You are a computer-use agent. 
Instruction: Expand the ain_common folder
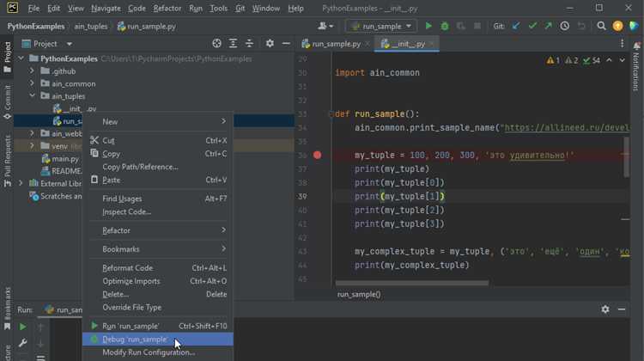coord(32,83)
